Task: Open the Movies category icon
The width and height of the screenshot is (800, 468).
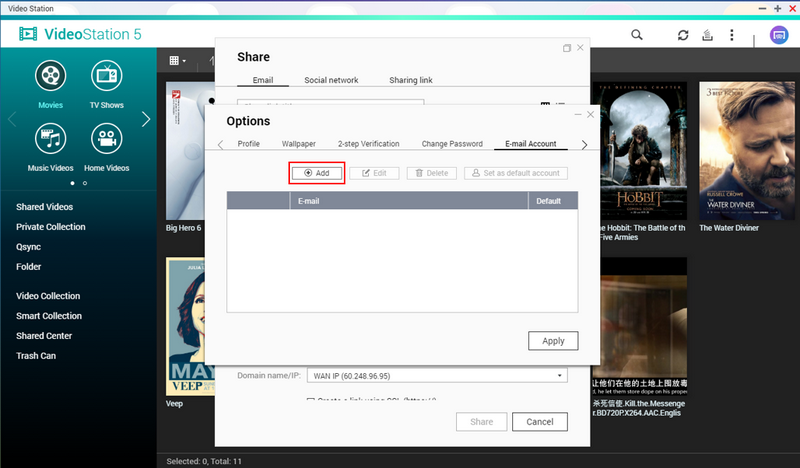Action: point(50,76)
